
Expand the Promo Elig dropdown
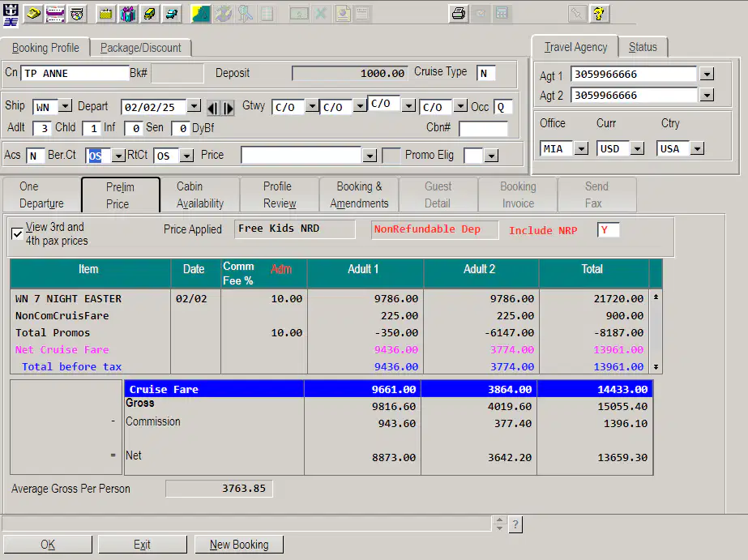tap(491, 156)
